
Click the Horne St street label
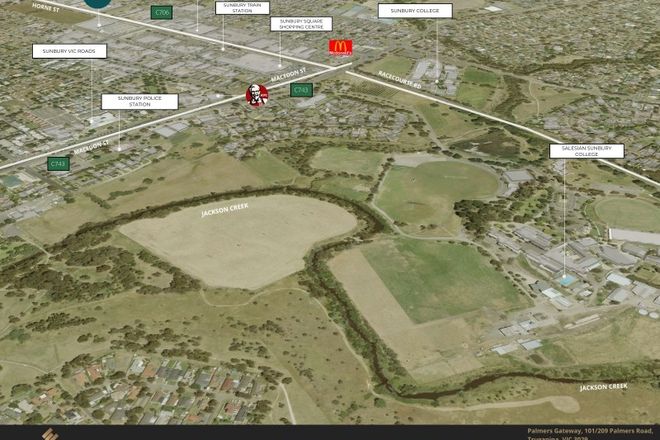point(48,6)
